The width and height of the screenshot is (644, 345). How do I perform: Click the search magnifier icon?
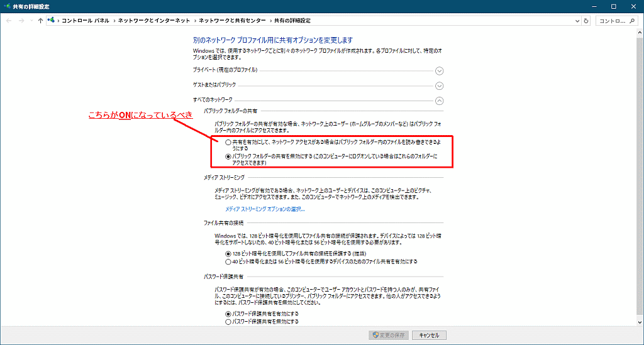(632, 21)
